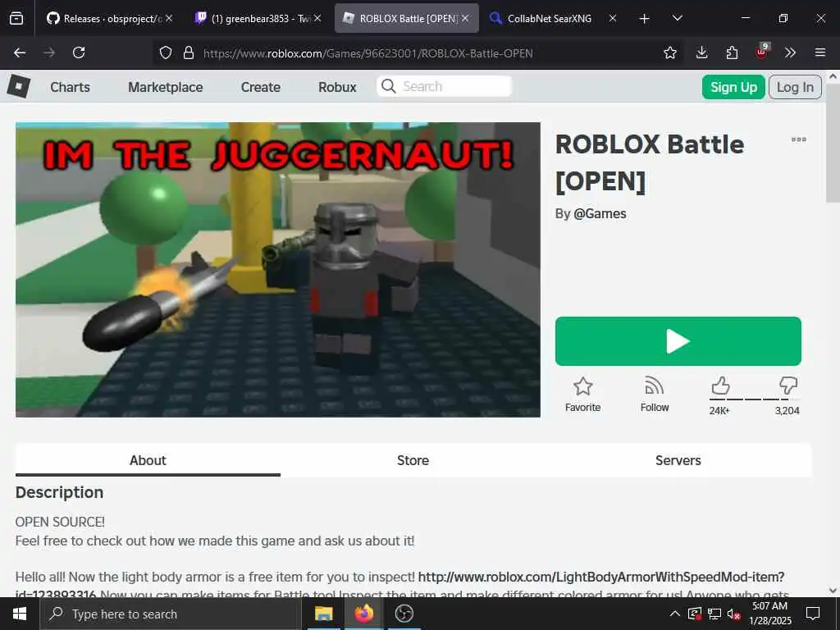
Task: Click the page vertical scrollbar thumb
Action: [833, 144]
